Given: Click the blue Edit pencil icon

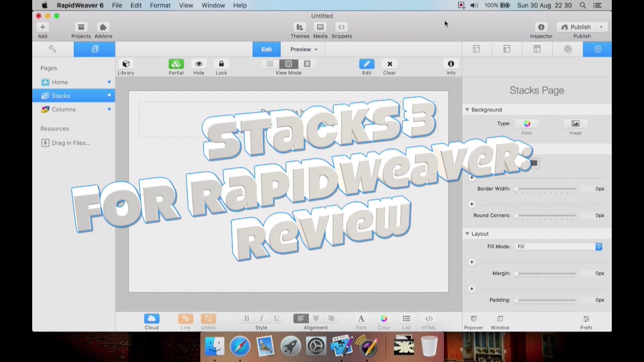Looking at the screenshot, I should [367, 64].
